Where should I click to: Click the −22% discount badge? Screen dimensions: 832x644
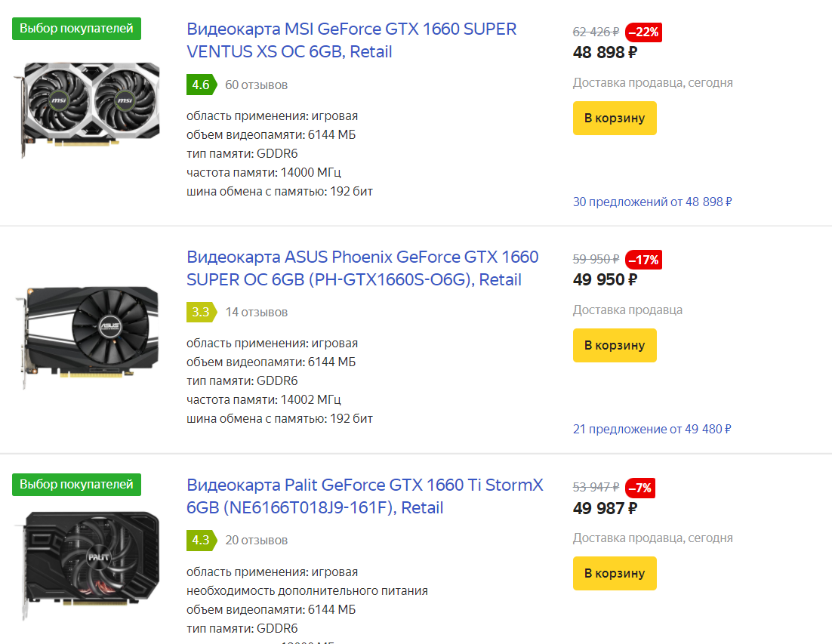pyautogui.click(x=643, y=32)
